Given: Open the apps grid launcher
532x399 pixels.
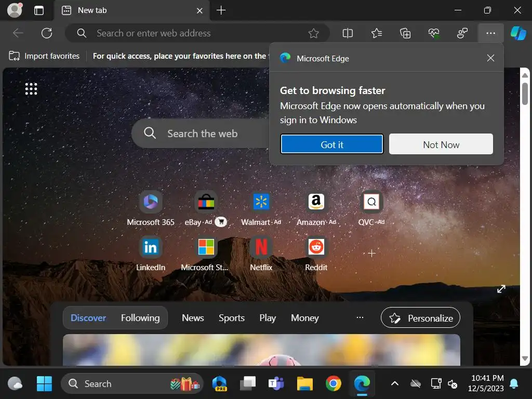Looking at the screenshot, I should [x=31, y=89].
